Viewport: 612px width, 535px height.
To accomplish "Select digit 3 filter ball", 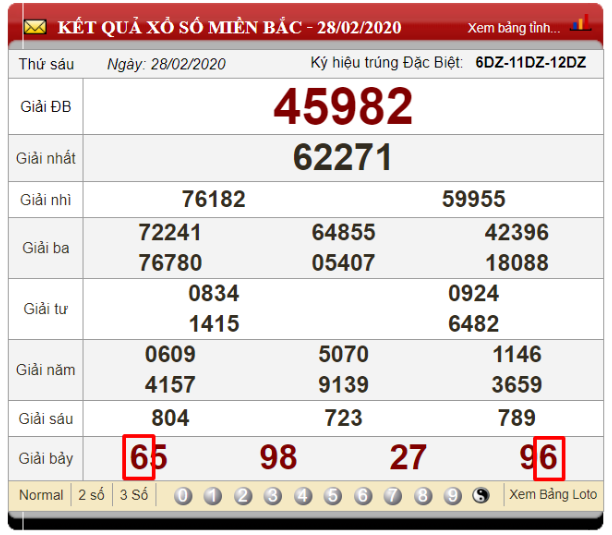I will pos(273,496).
